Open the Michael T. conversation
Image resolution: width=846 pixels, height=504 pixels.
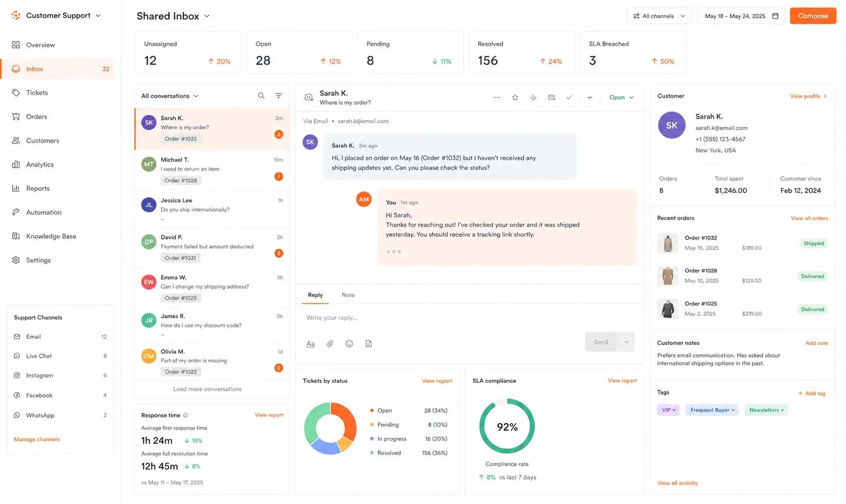click(212, 170)
